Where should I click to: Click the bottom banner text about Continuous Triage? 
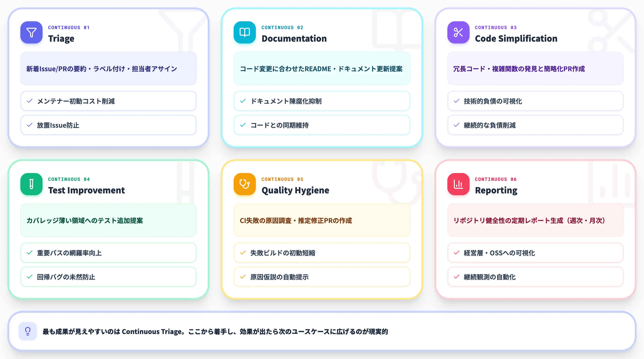[x=215, y=331]
